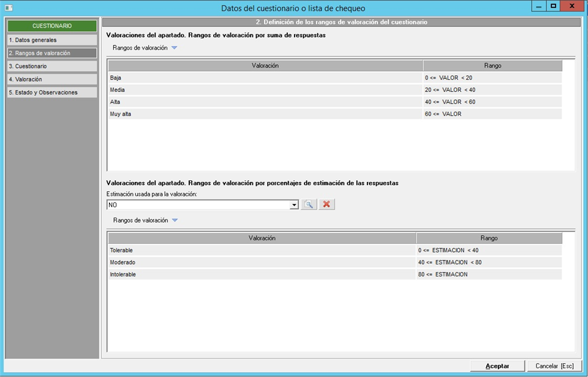Select the 'Baja' valuation row
Image resolution: width=588 pixels, height=377 pixels.
coord(265,78)
